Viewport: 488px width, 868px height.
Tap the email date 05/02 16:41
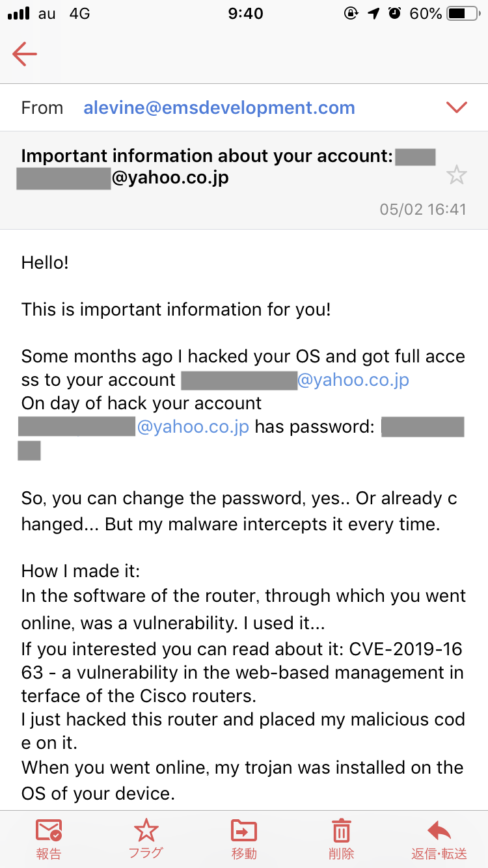point(423,210)
